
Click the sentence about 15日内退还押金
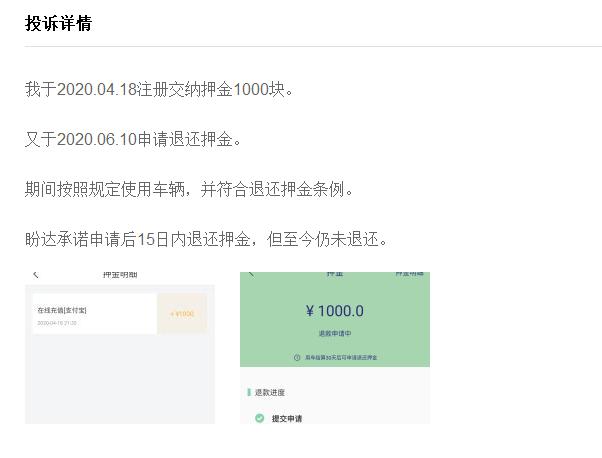click(x=205, y=239)
